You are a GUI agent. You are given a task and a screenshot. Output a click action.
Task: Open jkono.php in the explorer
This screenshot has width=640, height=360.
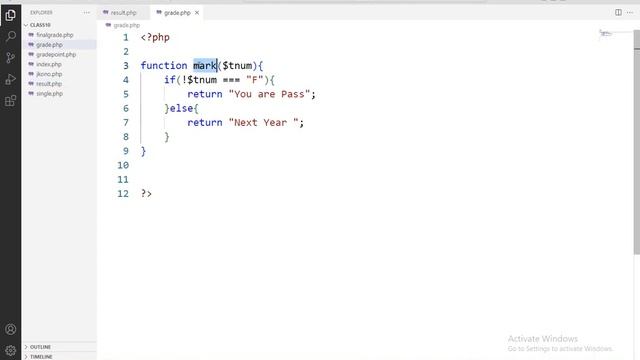point(59,74)
